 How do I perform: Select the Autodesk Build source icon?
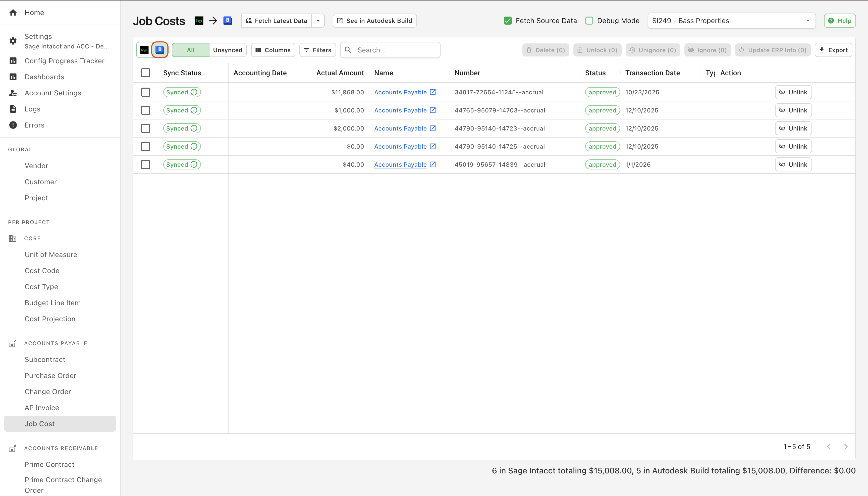[x=160, y=50]
